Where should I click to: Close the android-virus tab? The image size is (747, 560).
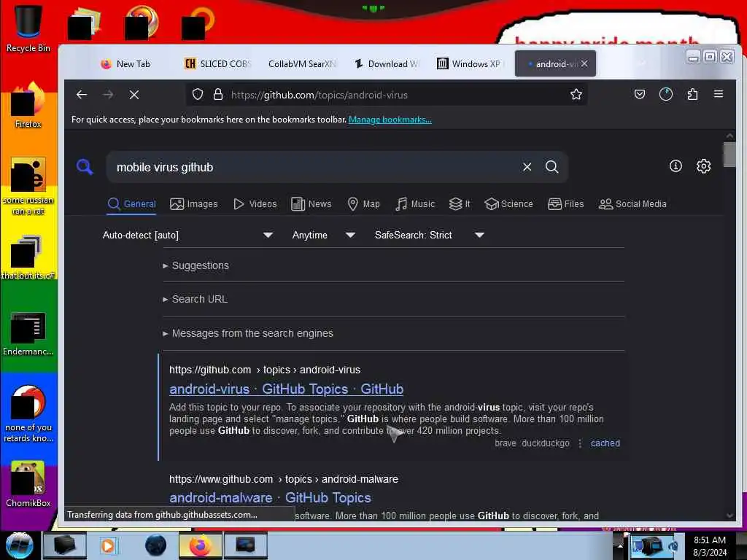(584, 63)
